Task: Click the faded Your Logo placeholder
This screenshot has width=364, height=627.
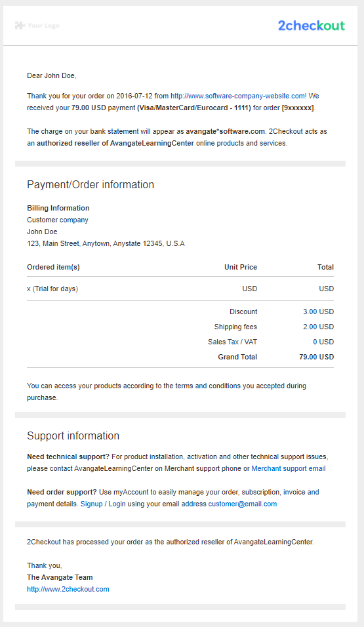Action: (37, 26)
